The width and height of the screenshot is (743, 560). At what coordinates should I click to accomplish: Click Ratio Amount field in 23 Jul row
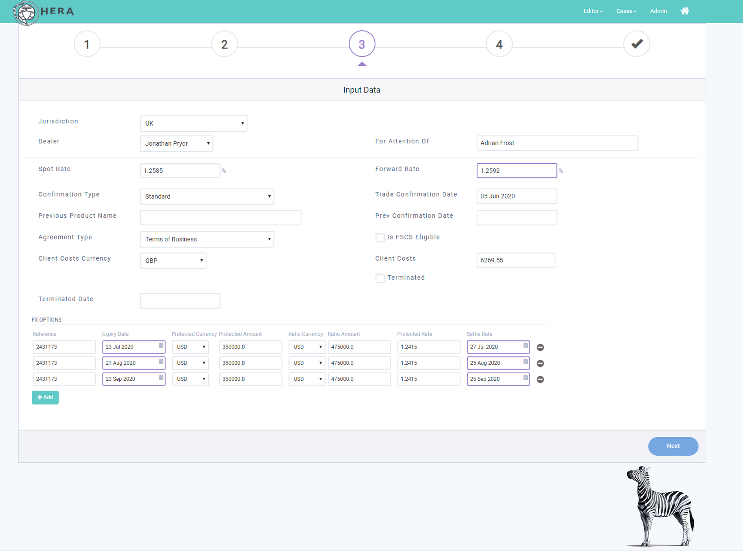359,347
